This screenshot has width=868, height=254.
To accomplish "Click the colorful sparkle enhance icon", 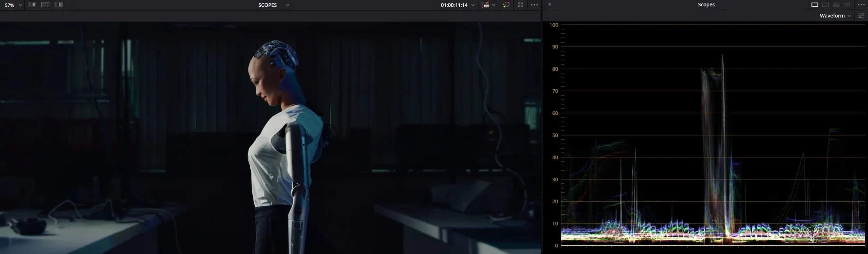I will tap(506, 5).
